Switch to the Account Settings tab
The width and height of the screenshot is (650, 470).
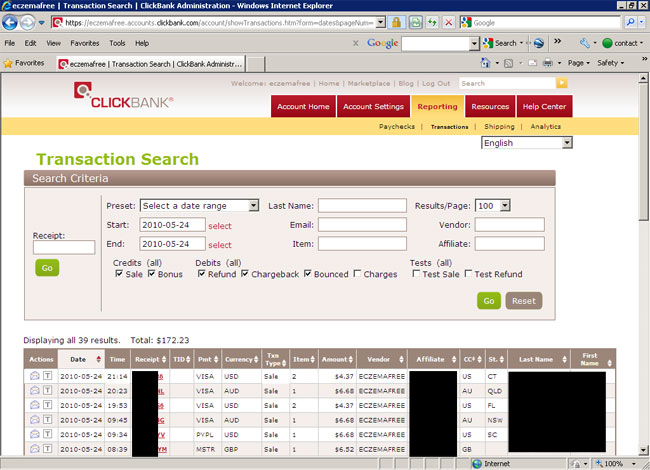tap(373, 106)
